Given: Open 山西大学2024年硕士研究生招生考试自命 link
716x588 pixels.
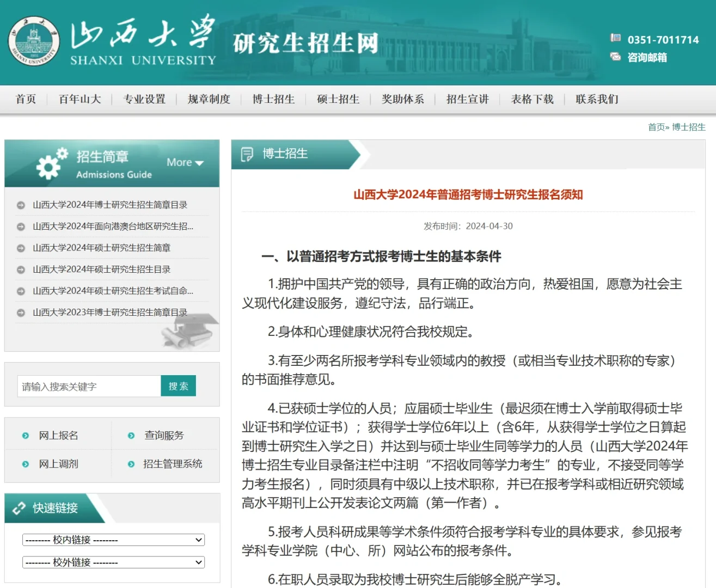Looking at the screenshot, I should tap(113, 291).
